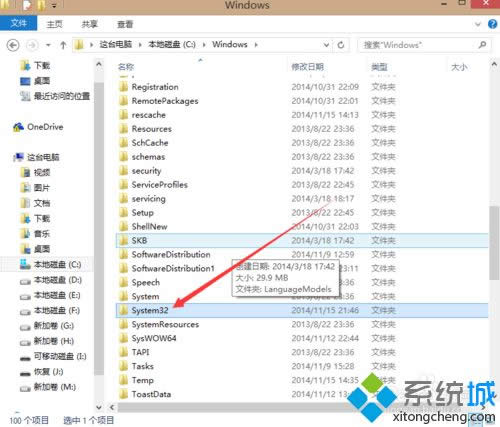500x427 pixels.
Task: Refresh the current folder view
Action: click(x=341, y=45)
